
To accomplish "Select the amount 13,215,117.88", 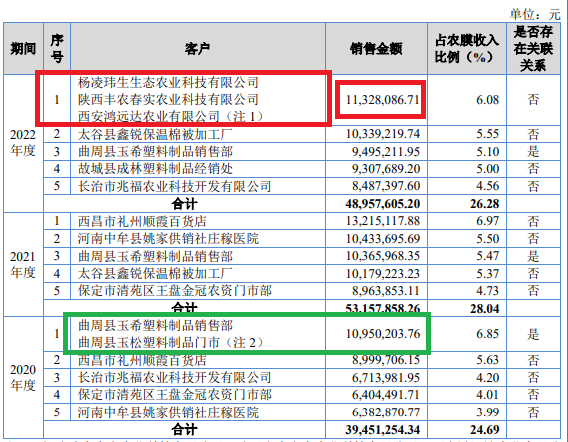I will (x=383, y=221).
